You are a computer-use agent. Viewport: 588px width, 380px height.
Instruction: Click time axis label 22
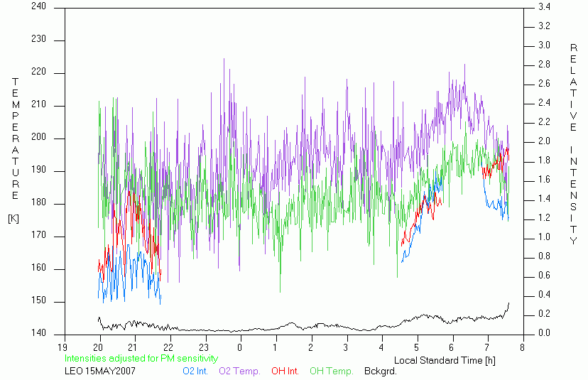click(x=168, y=347)
